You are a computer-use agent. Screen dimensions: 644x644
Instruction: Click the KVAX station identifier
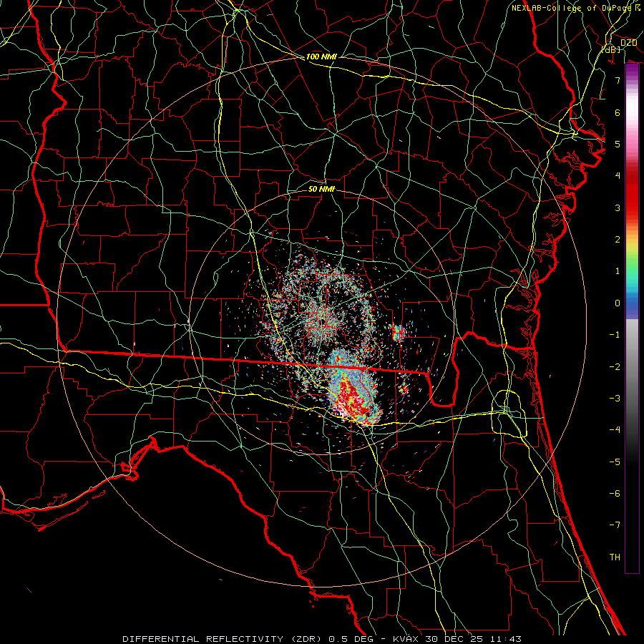[406, 639]
